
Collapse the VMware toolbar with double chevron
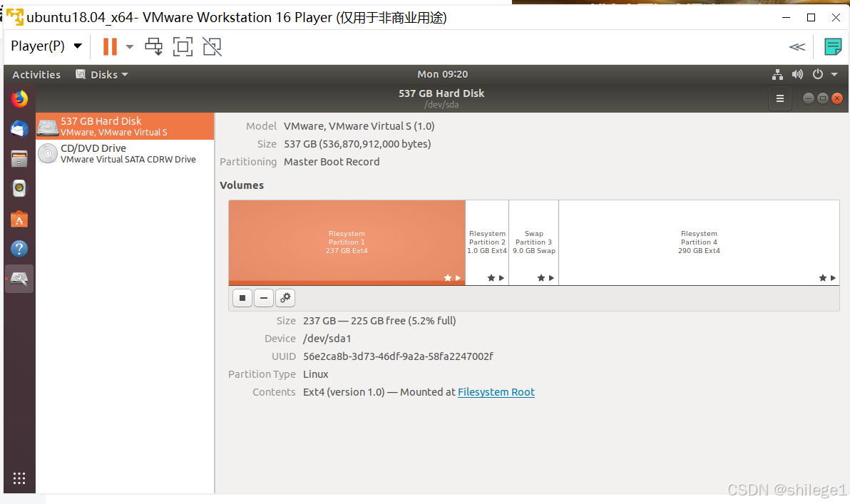point(797,47)
